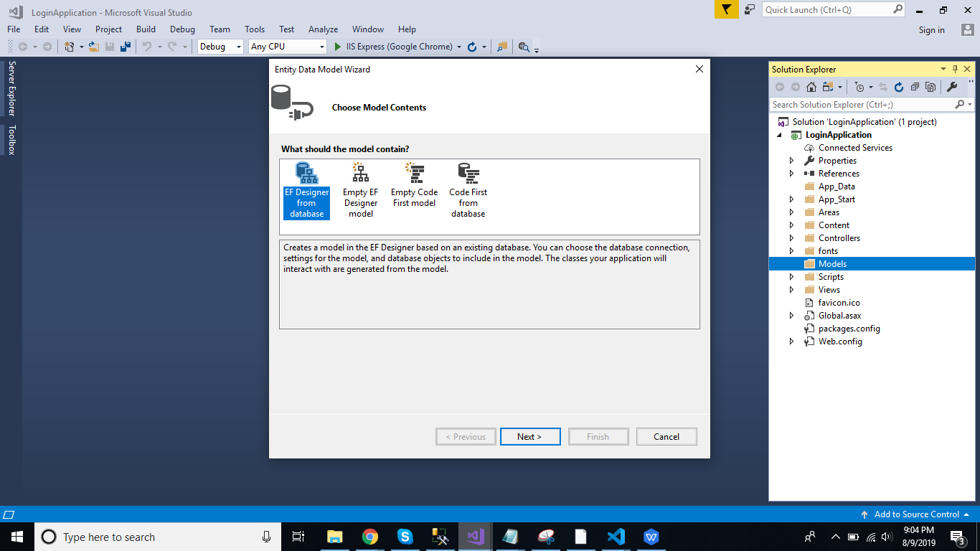Open the Tools menu
980x551 pixels.
click(255, 29)
